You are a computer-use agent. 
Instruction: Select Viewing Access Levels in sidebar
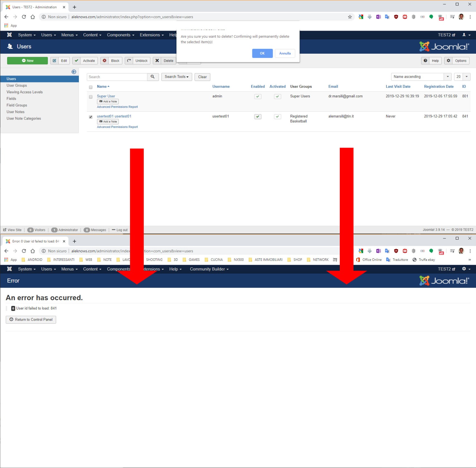[25, 92]
